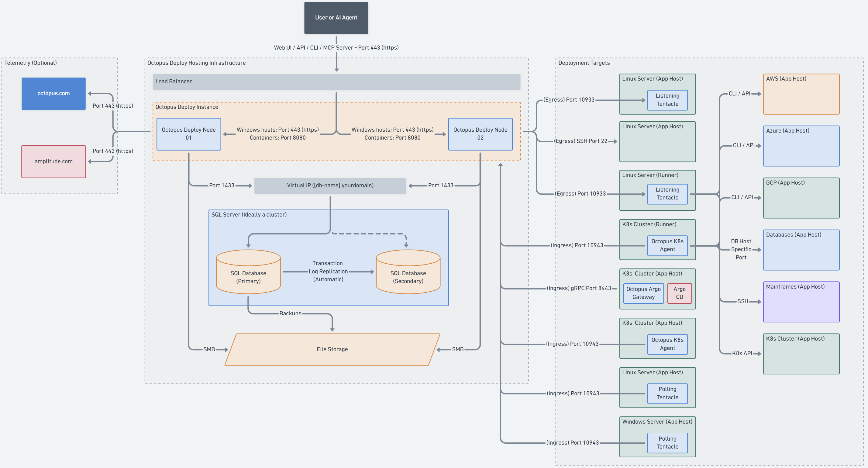Click the 'K8s API' connector label
Screen dimensions: 868x468
(x=742, y=353)
